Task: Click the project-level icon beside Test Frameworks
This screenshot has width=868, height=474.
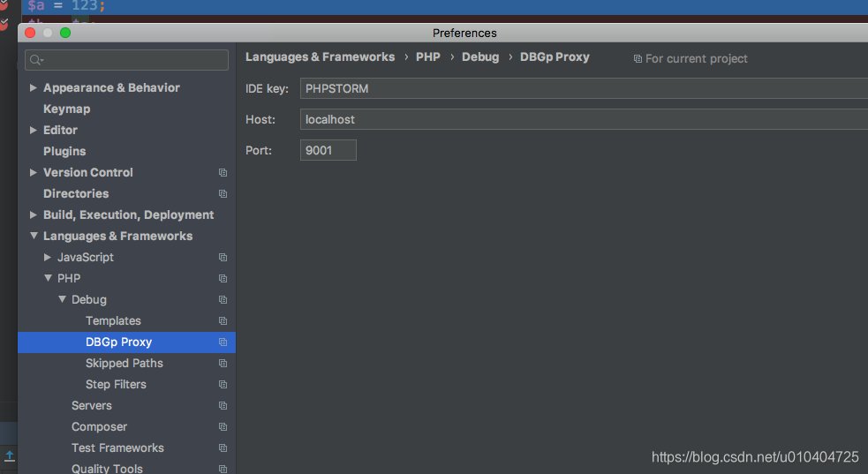Action: [x=223, y=448]
